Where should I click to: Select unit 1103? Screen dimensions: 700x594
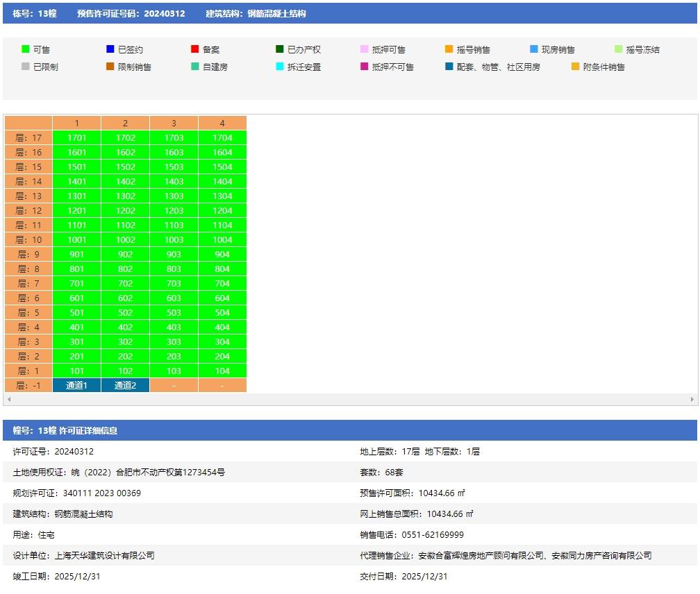(174, 226)
